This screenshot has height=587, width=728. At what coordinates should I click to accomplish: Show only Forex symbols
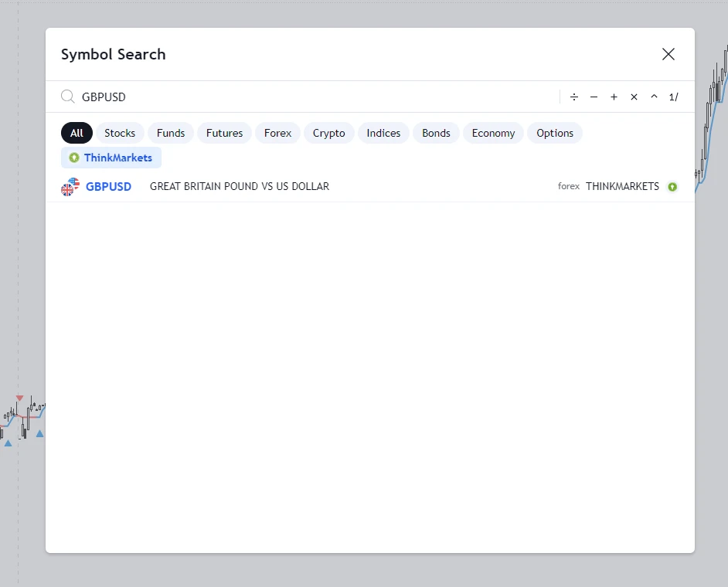pos(277,133)
